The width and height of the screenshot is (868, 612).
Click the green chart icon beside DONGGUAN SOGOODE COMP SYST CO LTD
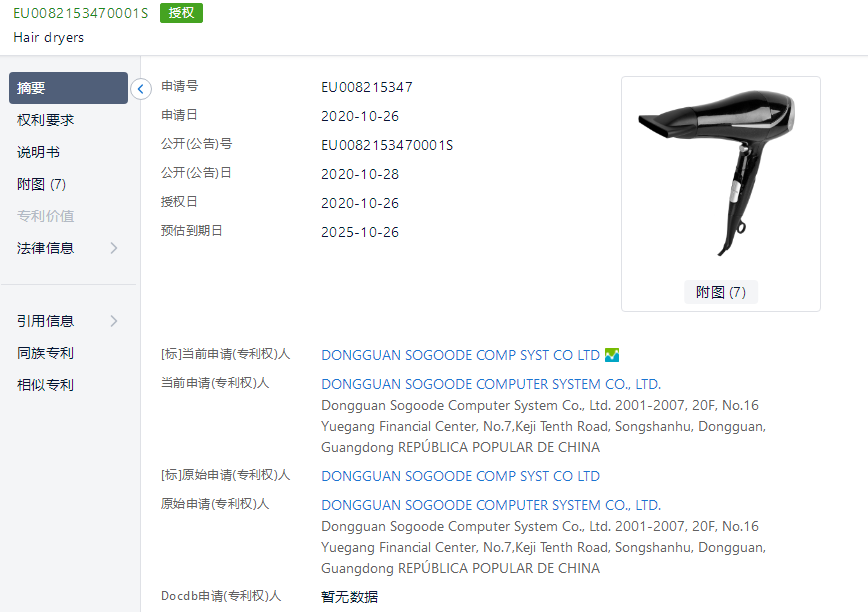coord(612,355)
